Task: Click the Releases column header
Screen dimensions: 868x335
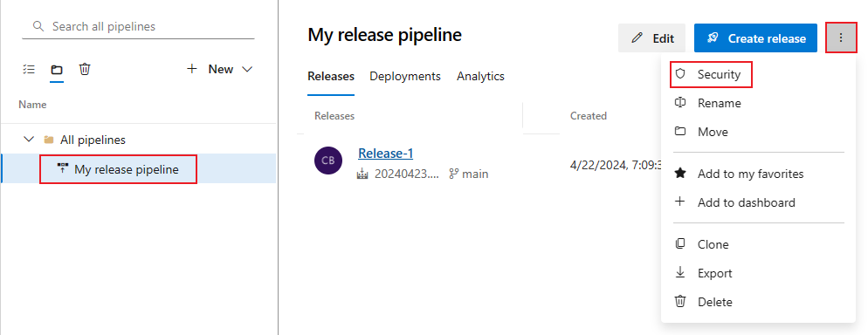Action: coord(334,116)
